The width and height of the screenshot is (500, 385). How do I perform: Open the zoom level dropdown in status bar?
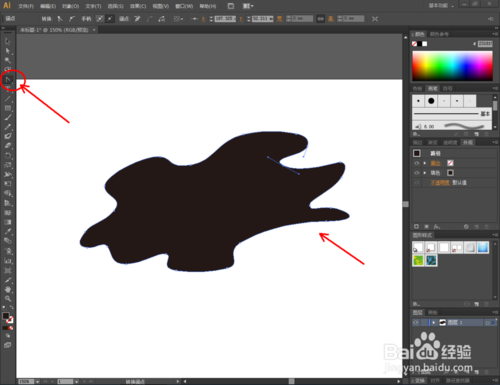pos(37,381)
